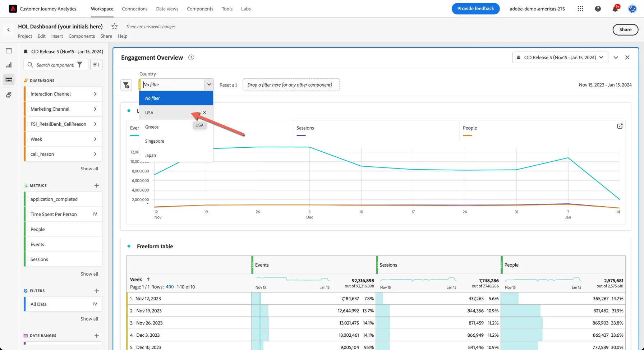This screenshot has width=644, height=350.
Task: Toggle the Events series legend
Action: [134, 130]
